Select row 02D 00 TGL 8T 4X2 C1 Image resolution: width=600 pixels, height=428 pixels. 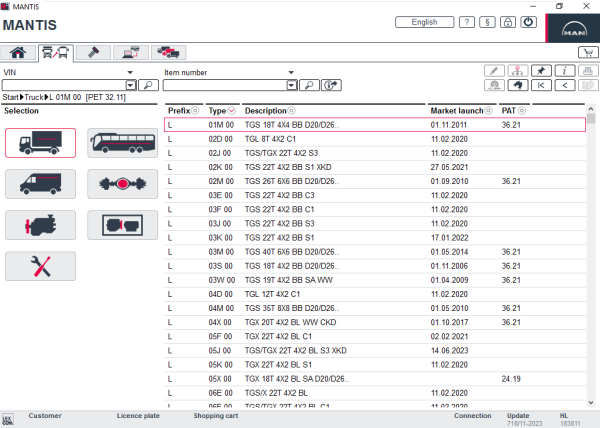pyautogui.click(x=375, y=139)
